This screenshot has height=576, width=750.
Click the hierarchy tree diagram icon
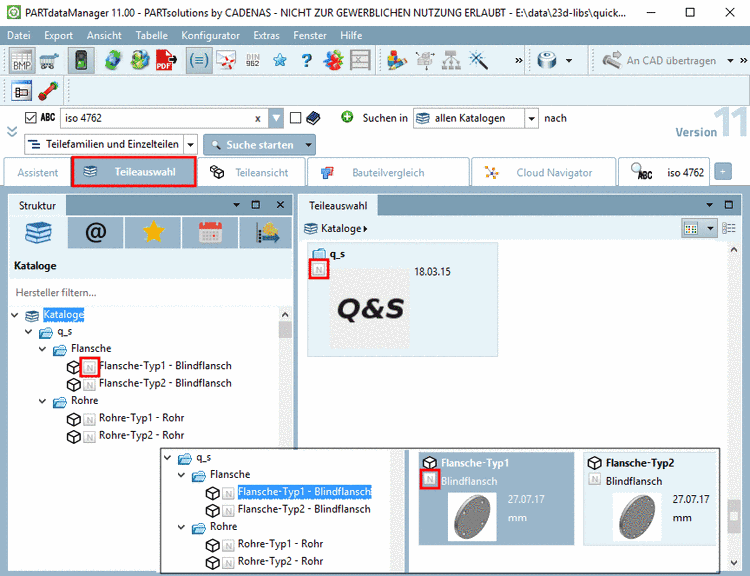pyautogui.click(x=451, y=61)
